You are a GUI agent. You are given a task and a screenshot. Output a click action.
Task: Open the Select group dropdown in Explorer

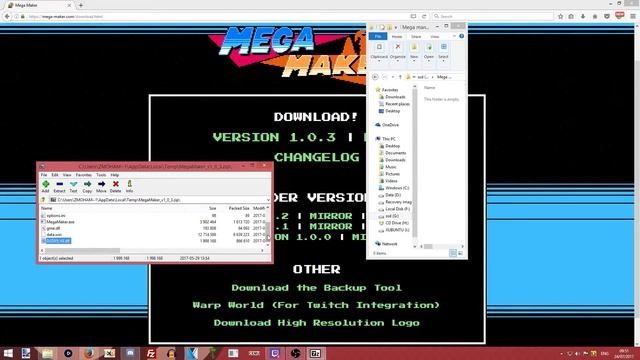(x=443, y=53)
